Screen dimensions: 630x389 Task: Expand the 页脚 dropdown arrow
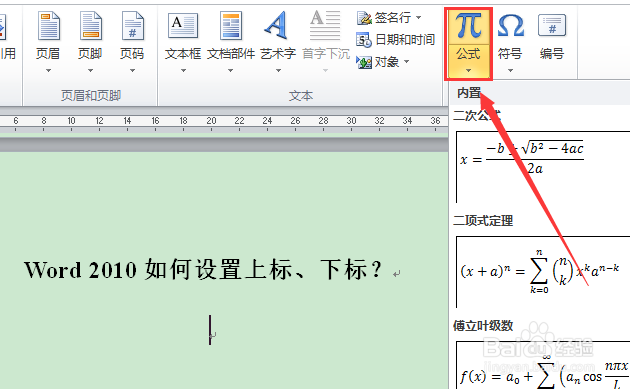[90, 71]
